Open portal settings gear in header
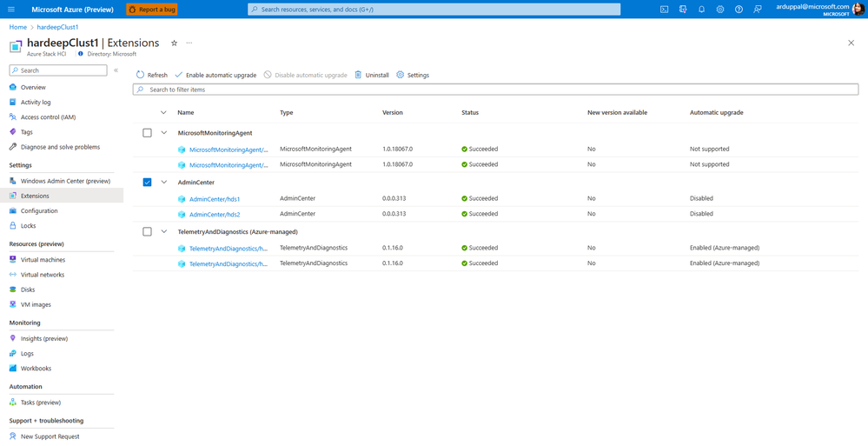This screenshot has height=446, width=868. (x=720, y=10)
